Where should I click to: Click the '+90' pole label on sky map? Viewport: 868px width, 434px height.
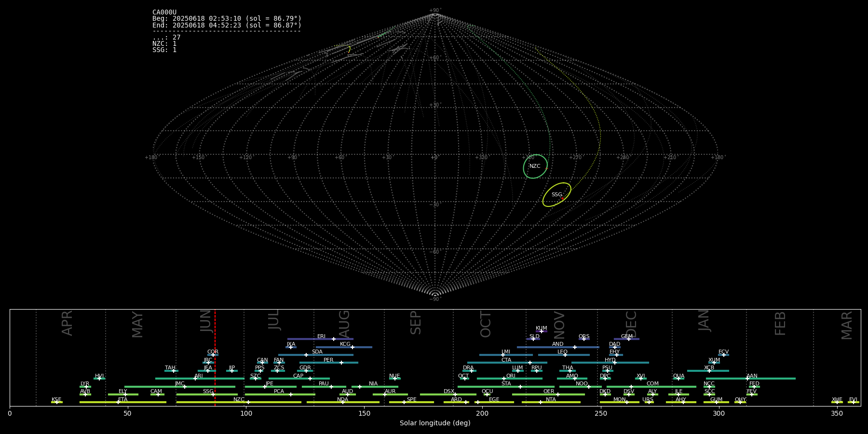[x=435, y=10]
